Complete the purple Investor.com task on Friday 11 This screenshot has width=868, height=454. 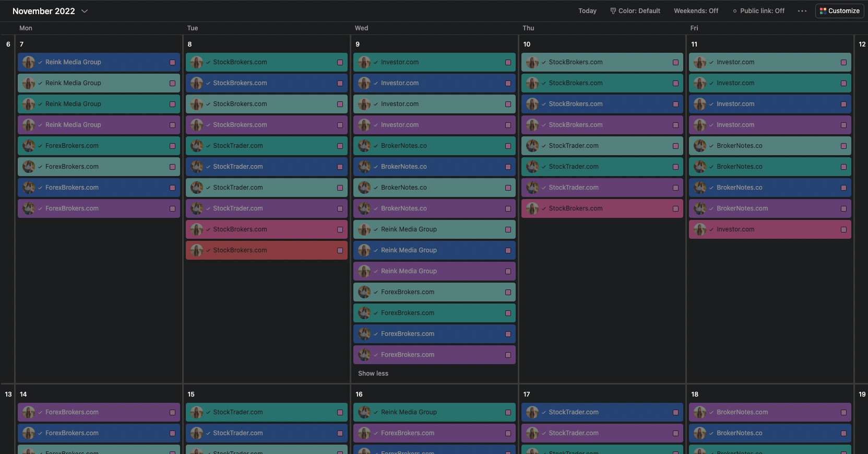click(x=711, y=125)
